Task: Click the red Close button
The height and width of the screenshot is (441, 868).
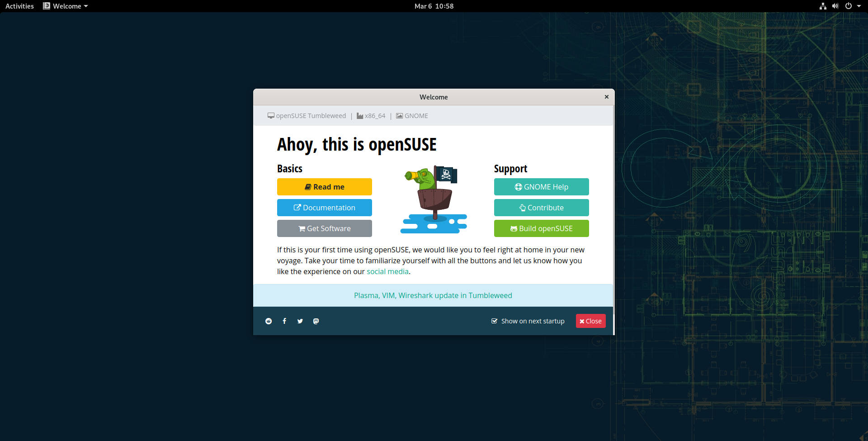Action: click(x=591, y=321)
